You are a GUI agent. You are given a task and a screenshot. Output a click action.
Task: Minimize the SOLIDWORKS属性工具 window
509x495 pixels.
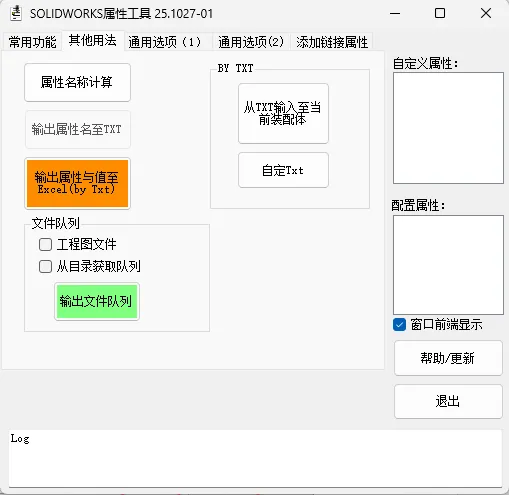click(x=395, y=13)
